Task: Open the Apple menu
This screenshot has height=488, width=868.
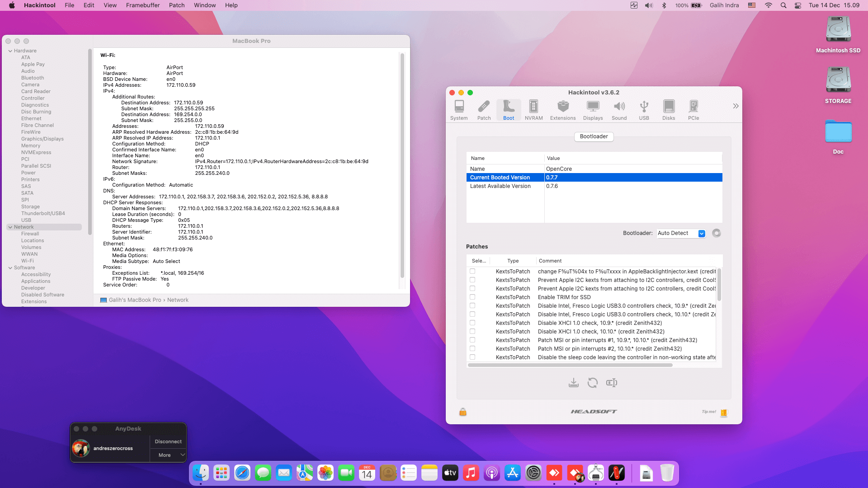Action: pos(12,5)
